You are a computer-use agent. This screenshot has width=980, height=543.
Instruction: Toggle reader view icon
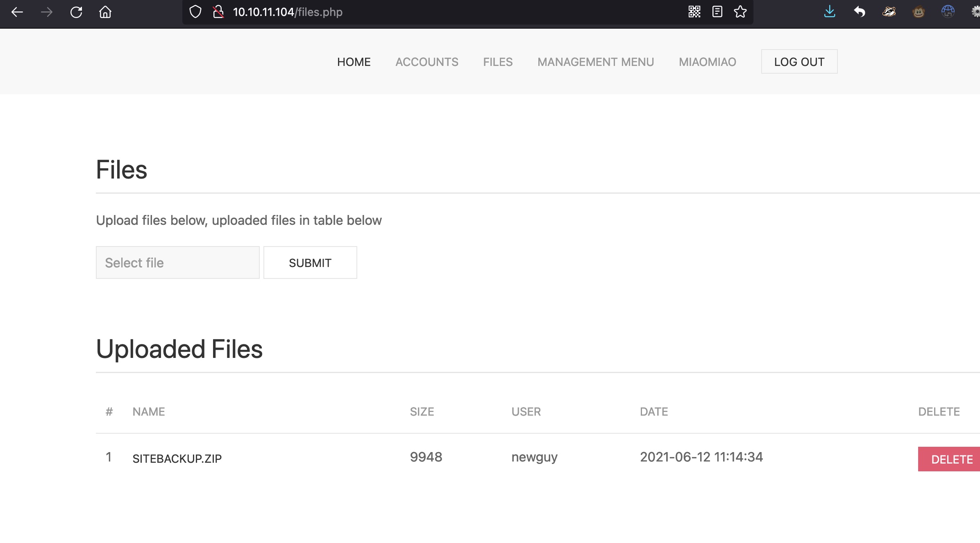[x=717, y=12]
